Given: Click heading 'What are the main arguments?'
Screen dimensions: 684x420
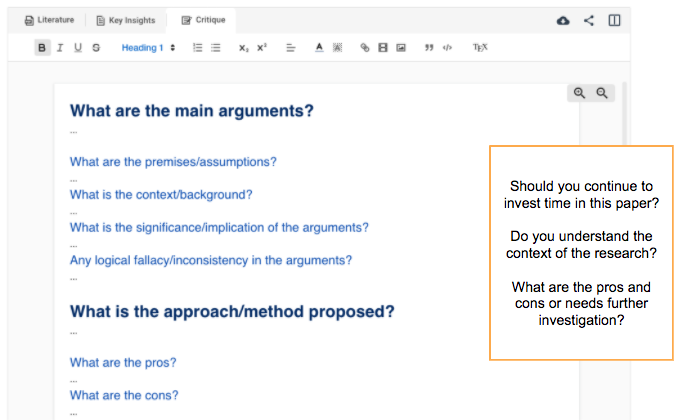Looking at the screenshot, I should pyautogui.click(x=192, y=111).
